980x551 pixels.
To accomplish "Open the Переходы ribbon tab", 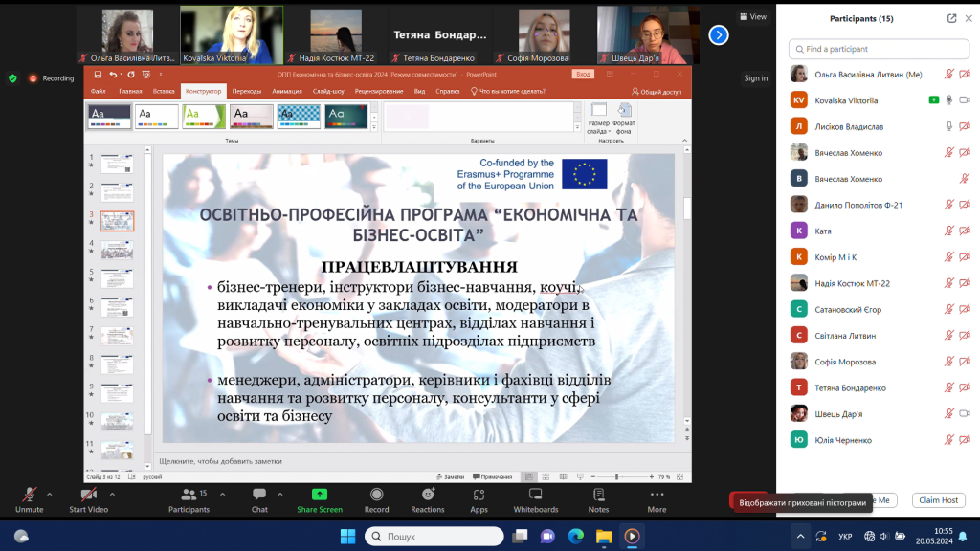I will coord(246,91).
